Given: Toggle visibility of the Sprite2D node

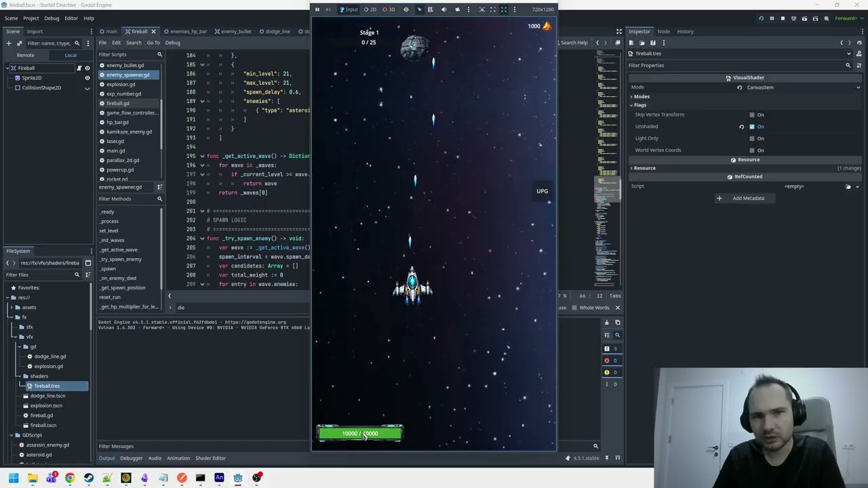Looking at the screenshot, I should [x=87, y=78].
